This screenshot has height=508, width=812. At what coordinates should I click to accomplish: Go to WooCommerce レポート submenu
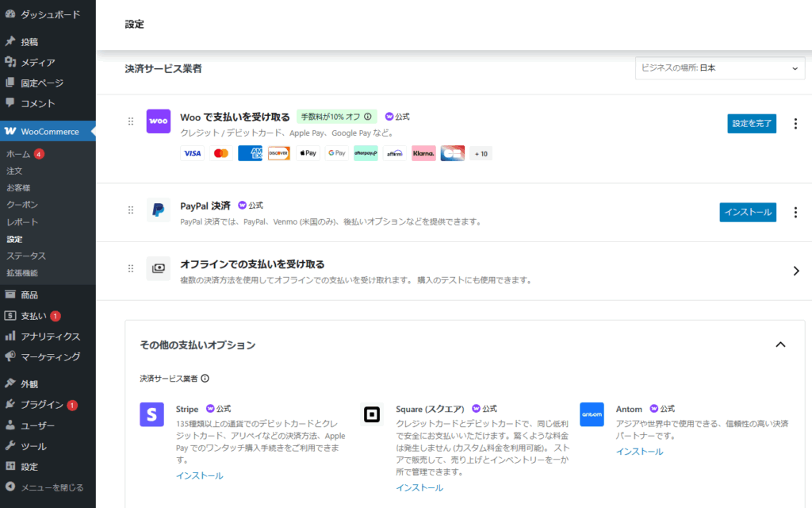click(x=22, y=222)
